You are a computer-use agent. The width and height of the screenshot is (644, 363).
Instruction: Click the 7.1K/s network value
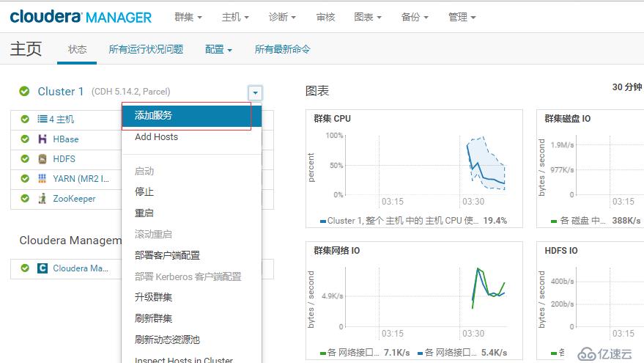pos(397,353)
